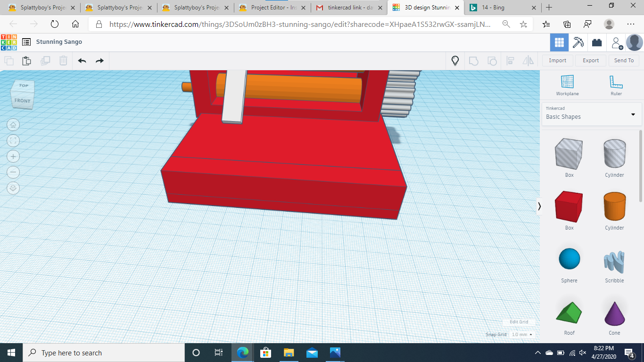Toggle orthographic perspective view button
This screenshot has height=362, width=644.
[x=13, y=188]
